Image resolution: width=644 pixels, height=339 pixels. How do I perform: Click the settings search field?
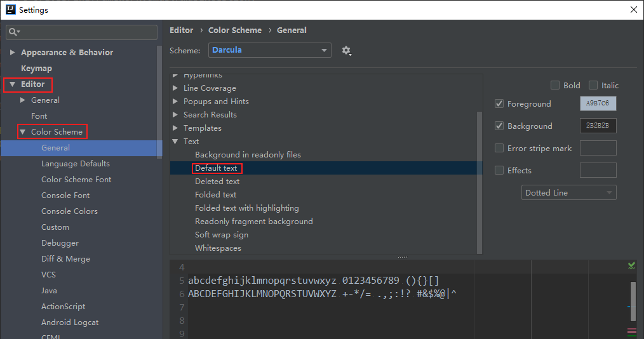(x=81, y=32)
